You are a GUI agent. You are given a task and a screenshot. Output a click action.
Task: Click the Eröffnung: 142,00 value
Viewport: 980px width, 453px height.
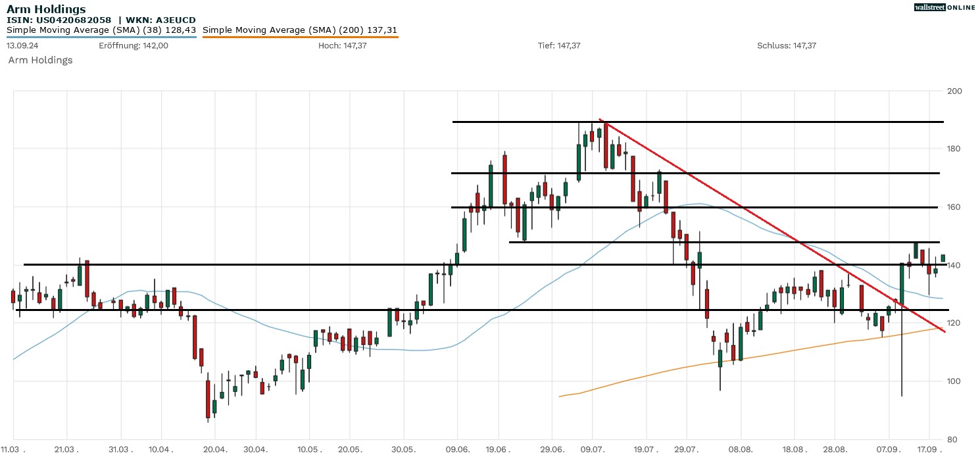point(134,46)
